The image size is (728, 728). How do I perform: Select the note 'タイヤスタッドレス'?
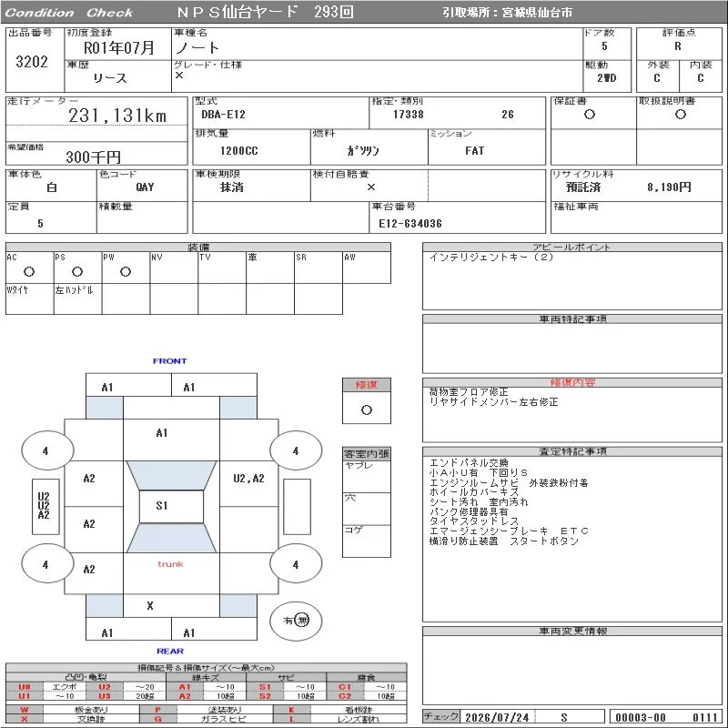pos(473,521)
